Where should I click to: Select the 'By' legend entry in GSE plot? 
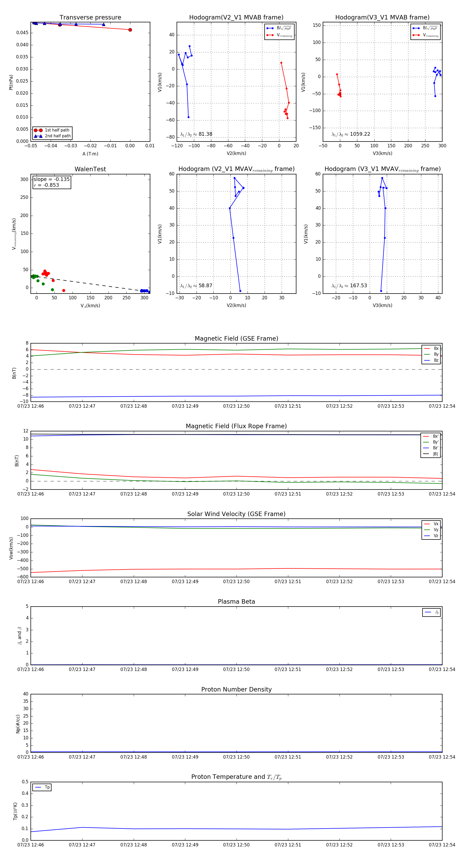431,355
